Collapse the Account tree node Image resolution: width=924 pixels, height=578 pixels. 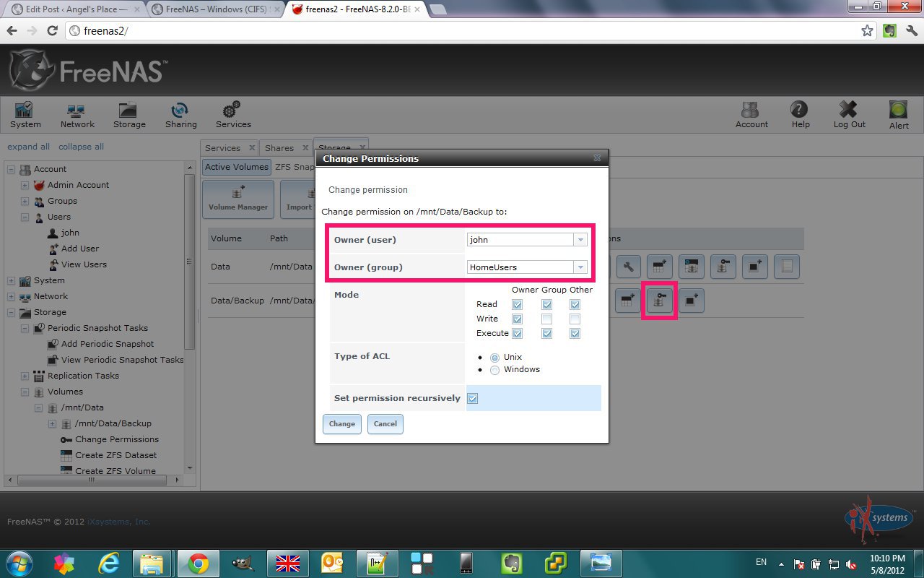point(11,169)
